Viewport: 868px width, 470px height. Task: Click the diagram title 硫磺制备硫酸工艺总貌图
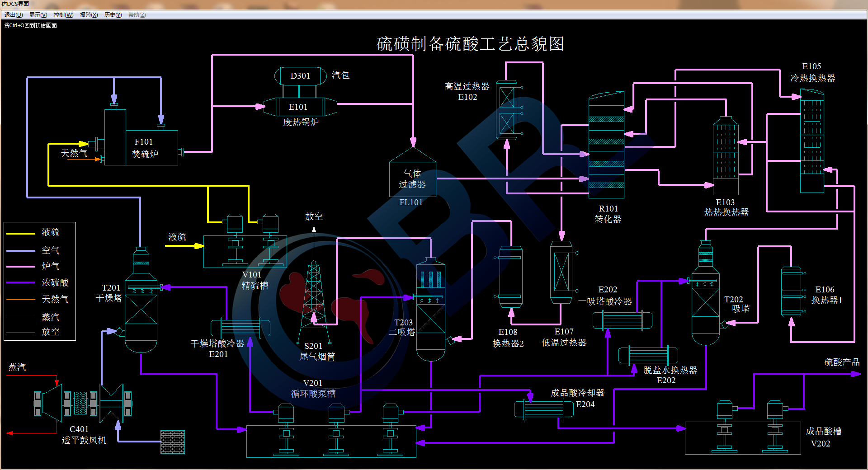470,44
